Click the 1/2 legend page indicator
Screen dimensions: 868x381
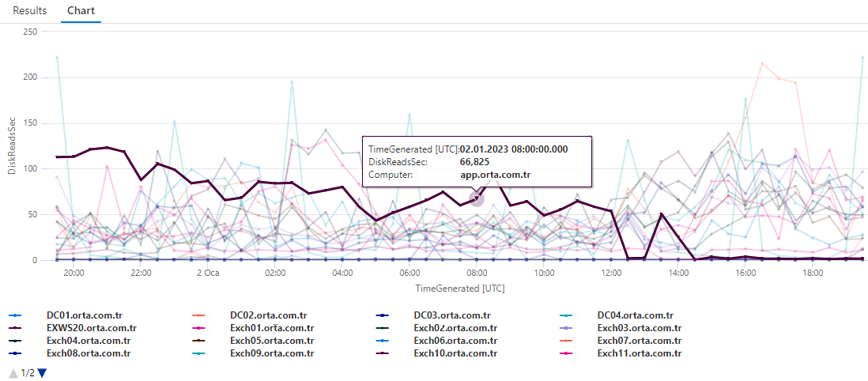point(28,372)
